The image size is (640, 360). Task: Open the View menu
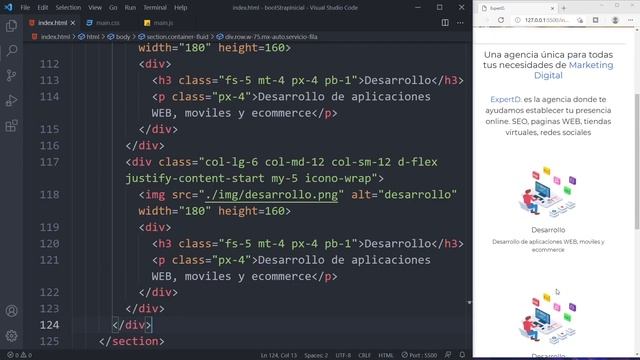pos(95,7)
